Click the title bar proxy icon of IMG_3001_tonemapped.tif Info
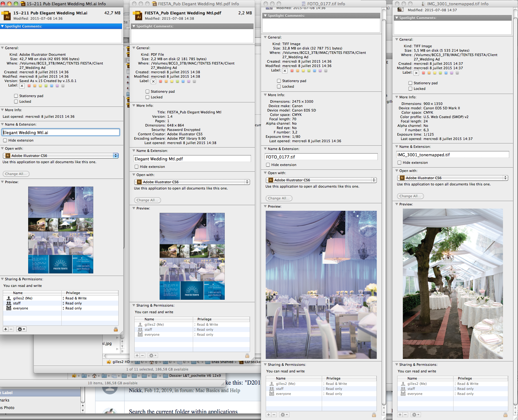518x420 pixels. (x=423, y=4)
